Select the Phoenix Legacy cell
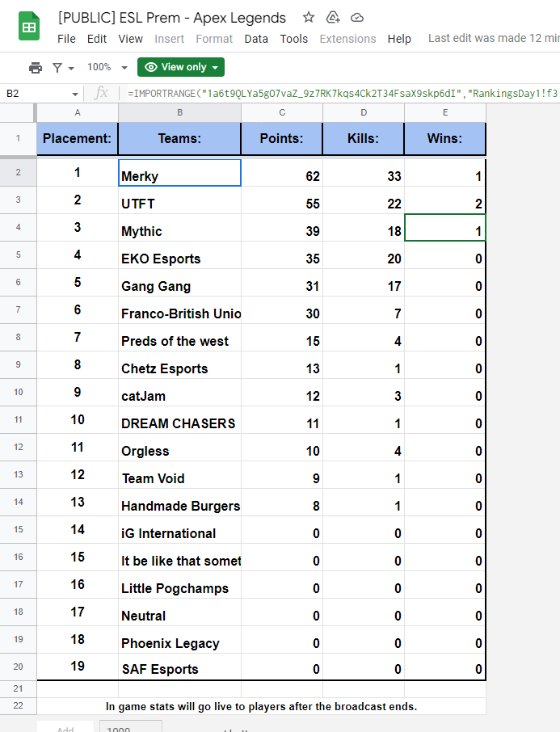 click(x=180, y=641)
